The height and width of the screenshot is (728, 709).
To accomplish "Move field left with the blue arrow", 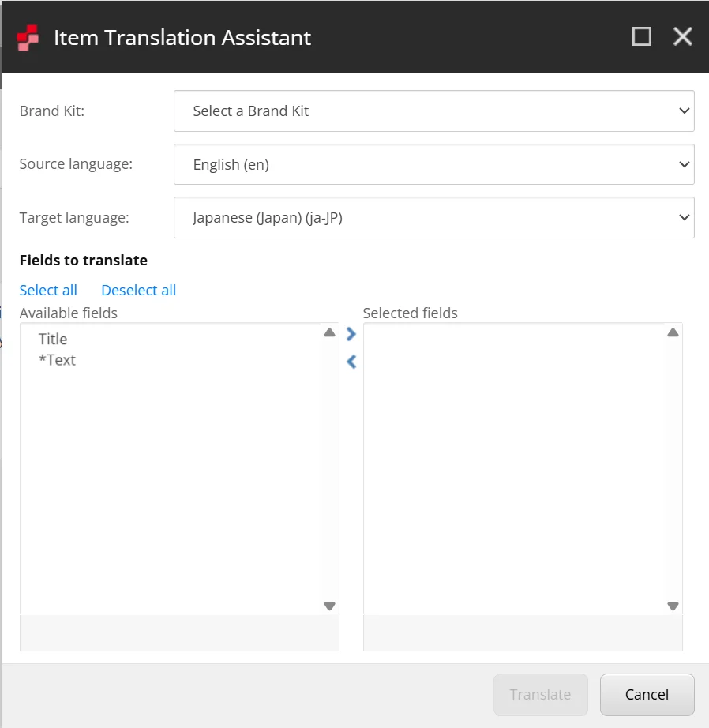I will tap(351, 362).
